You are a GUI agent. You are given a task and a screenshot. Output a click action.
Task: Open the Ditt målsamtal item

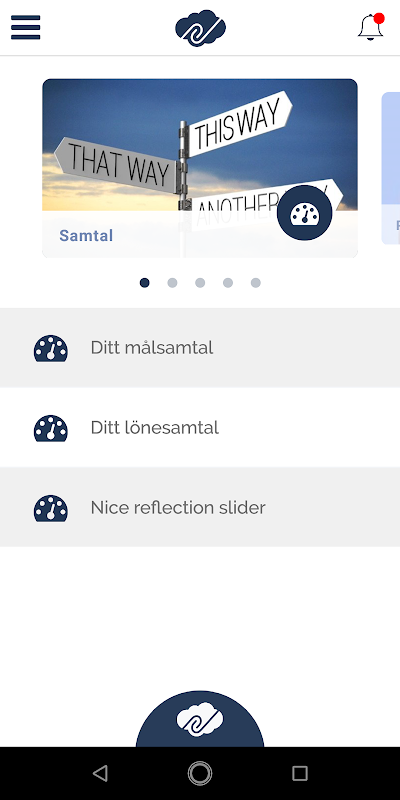[200, 348]
